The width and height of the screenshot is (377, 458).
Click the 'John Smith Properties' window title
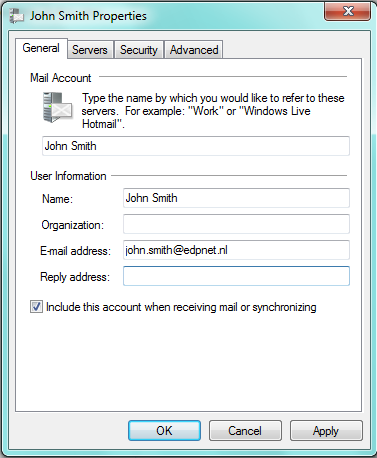click(88, 16)
